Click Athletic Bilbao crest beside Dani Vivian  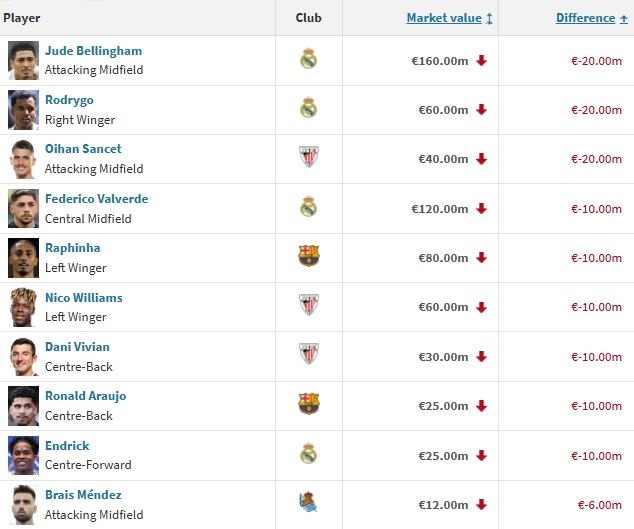[308, 355]
